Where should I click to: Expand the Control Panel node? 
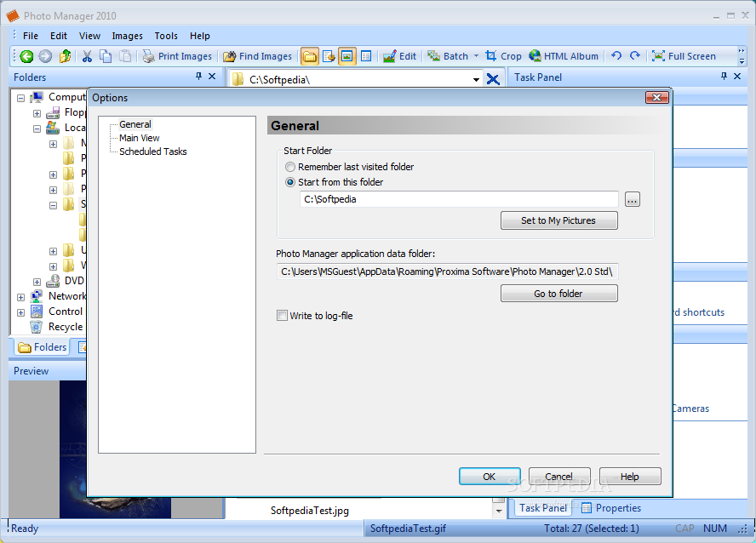point(20,312)
